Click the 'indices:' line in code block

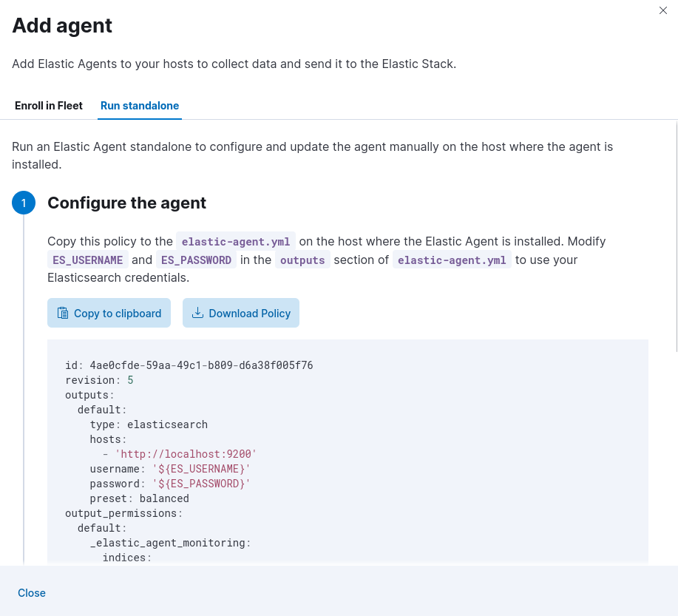point(127,558)
